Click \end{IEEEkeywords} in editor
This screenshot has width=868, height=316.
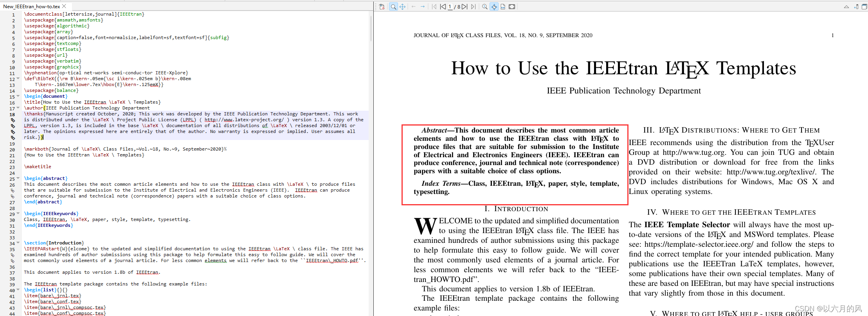pos(49,225)
